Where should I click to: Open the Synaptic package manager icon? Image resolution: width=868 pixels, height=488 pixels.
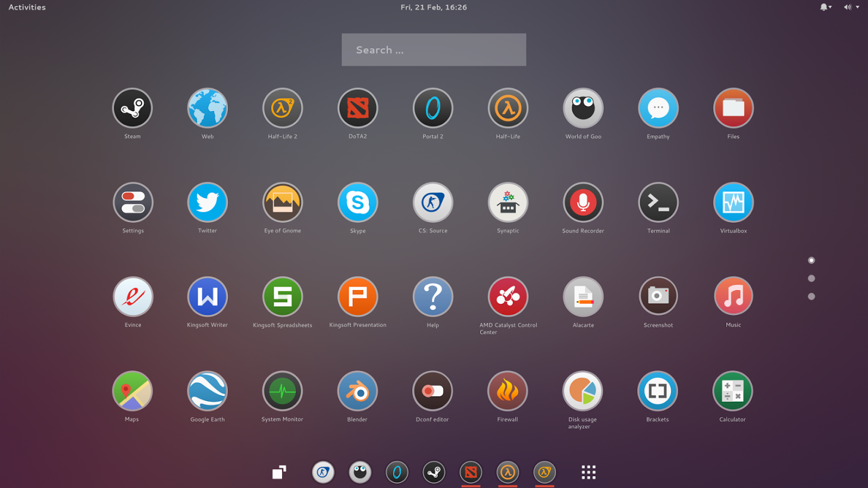[507, 203]
